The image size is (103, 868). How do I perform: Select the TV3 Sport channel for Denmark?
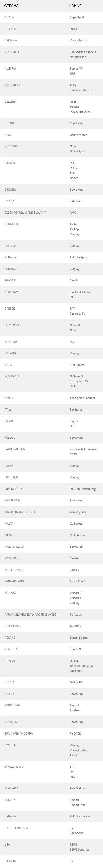point(76,229)
